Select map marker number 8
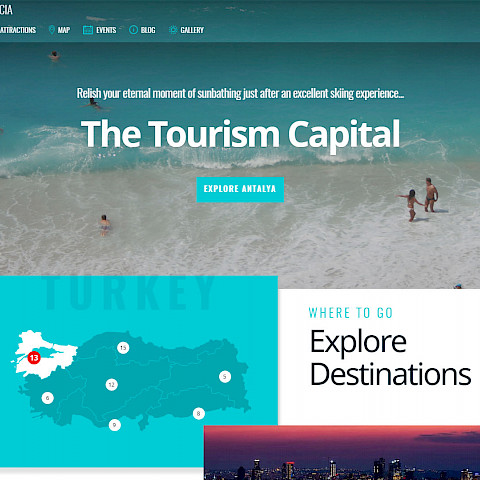Viewport: 480px width, 480px height. tap(199, 414)
